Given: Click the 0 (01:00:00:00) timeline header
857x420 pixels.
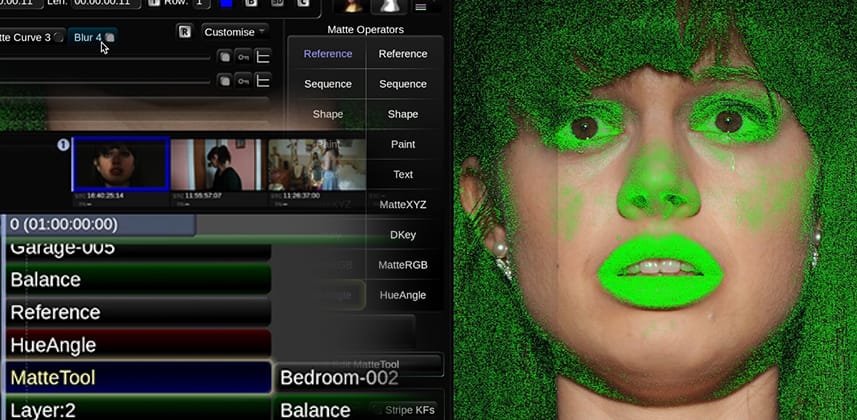Looking at the screenshot, I should click(99, 224).
